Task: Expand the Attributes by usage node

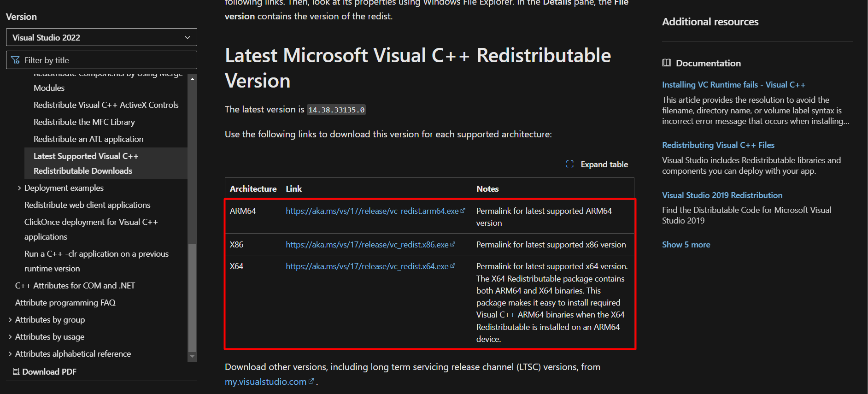Action: pyautogui.click(x=10, y=337)
